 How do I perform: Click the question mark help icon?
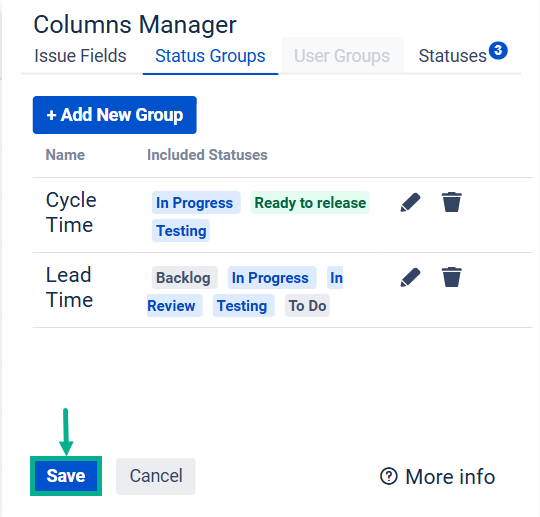[389, 476]
